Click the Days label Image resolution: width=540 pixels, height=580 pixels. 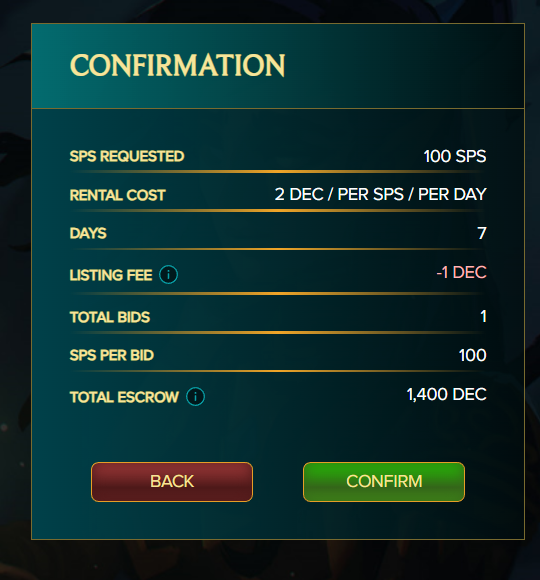click(x=88, y=233)
